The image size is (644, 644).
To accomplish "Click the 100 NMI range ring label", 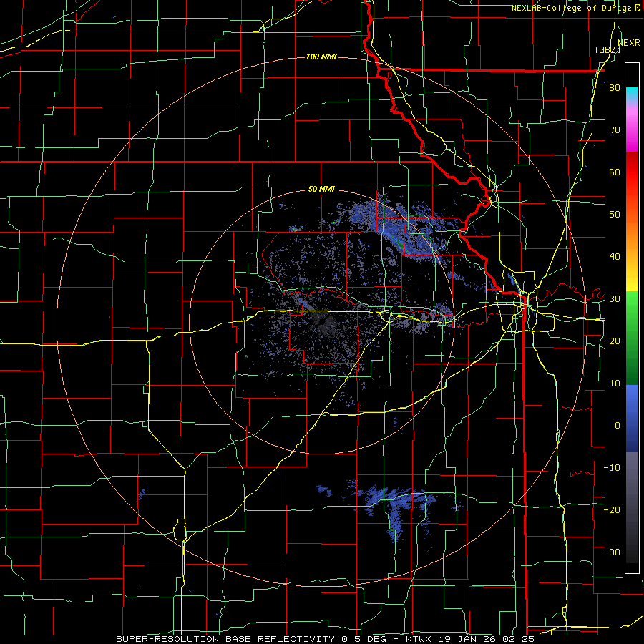I will pos(321,57).
